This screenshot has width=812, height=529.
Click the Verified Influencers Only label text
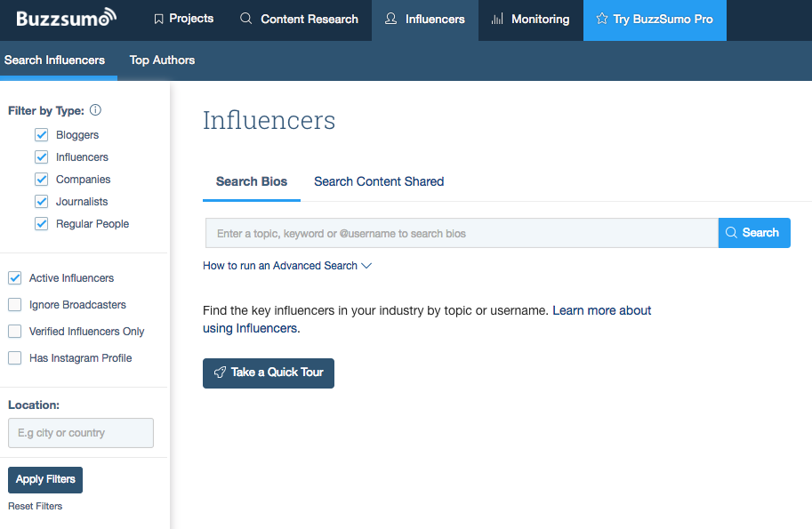[x=87, y=332]
